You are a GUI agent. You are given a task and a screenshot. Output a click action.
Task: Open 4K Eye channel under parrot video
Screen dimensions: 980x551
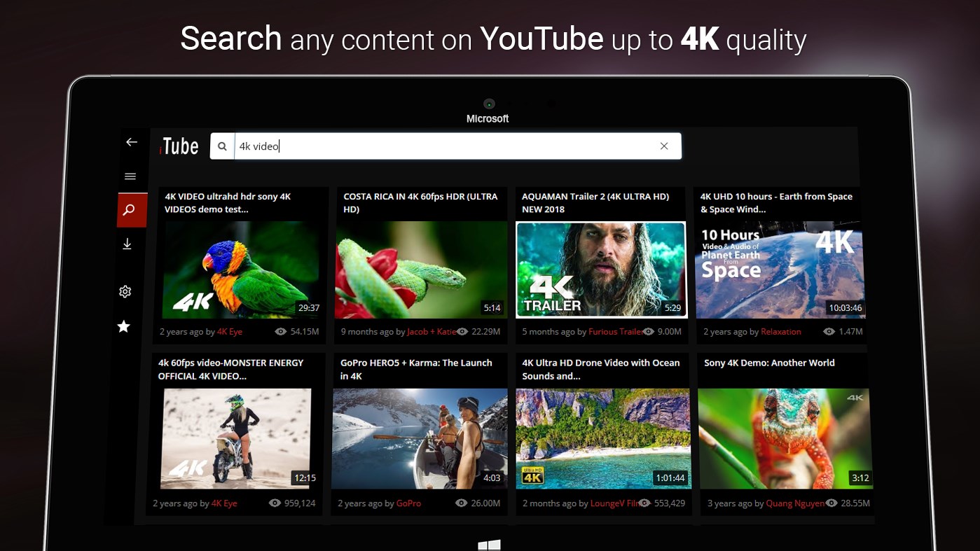tap(230, 332)
